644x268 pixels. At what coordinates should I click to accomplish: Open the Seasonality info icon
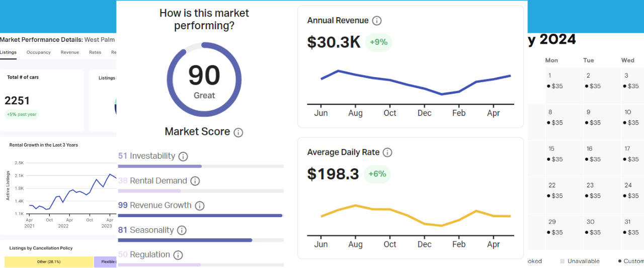pos(182,230)
